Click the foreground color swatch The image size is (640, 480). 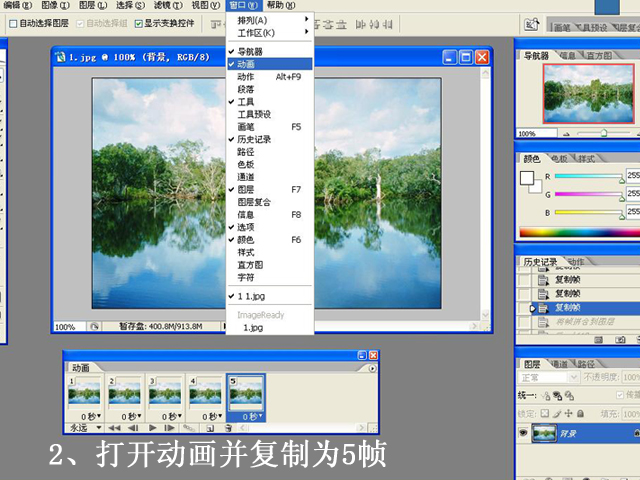click(527, 178)
